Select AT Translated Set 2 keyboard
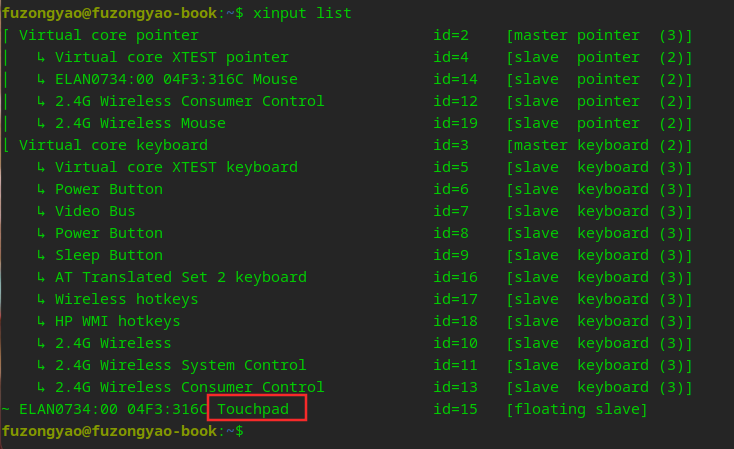This screenshot has height=449, width=734. pyautogui.click(x=181, y=277)
